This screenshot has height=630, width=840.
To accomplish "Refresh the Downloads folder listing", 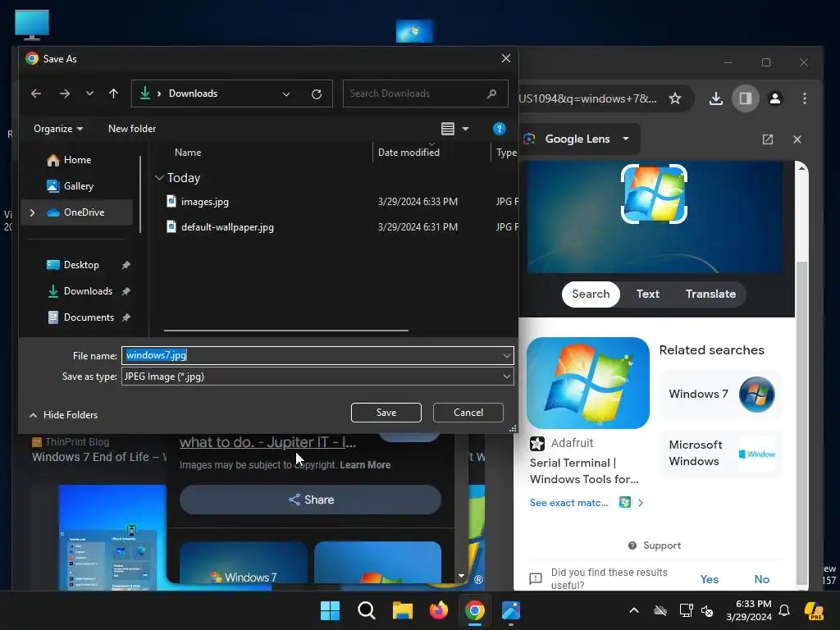I will [x=317, y=94].
